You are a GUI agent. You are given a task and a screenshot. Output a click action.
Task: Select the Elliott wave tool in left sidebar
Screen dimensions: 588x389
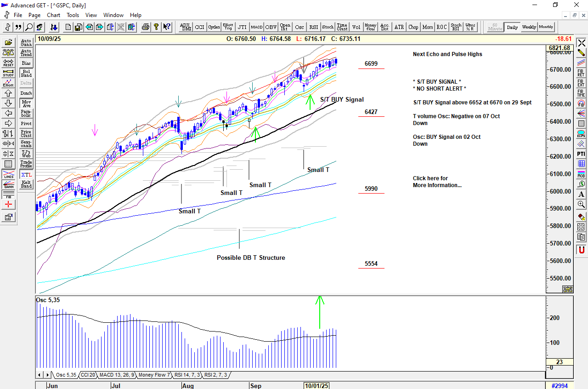[x=8, y=83]
